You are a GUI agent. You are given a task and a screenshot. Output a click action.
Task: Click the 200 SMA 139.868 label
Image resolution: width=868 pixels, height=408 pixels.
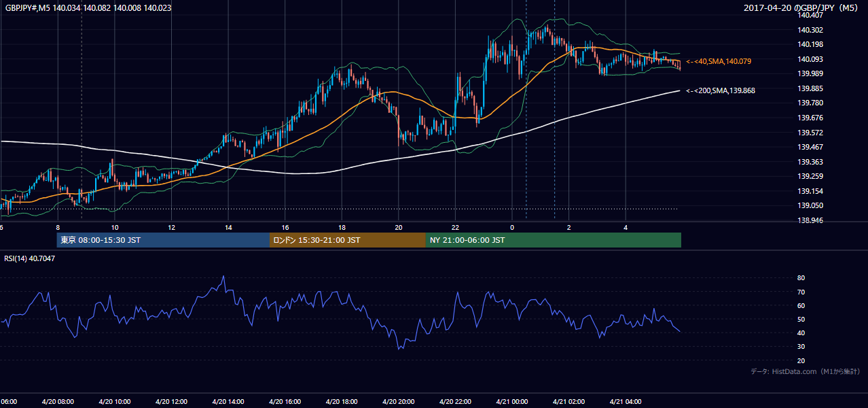point(721,90)
